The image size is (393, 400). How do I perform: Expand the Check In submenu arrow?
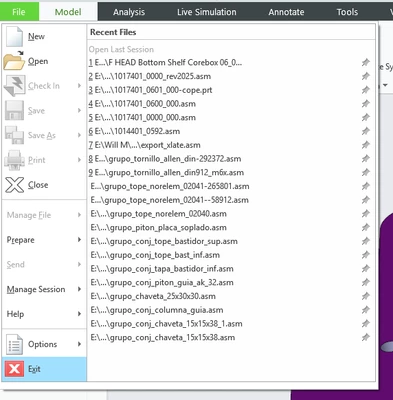click(79, 86)
